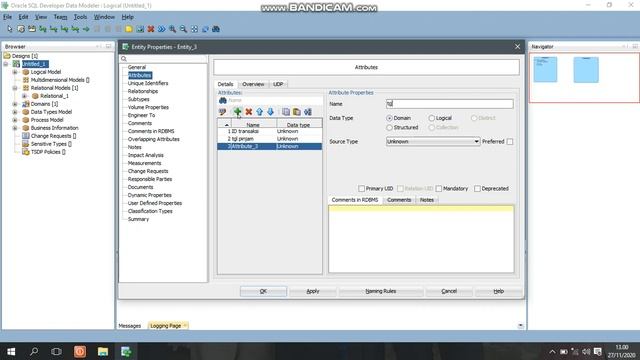
Task: Open the Team menu
Action: [60, 17]
